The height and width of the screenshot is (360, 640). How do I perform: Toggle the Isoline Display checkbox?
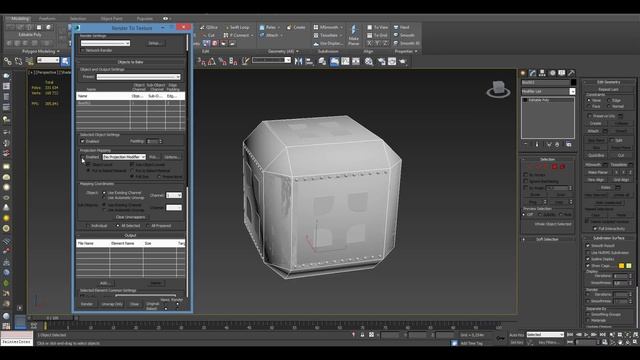(588, 259)
